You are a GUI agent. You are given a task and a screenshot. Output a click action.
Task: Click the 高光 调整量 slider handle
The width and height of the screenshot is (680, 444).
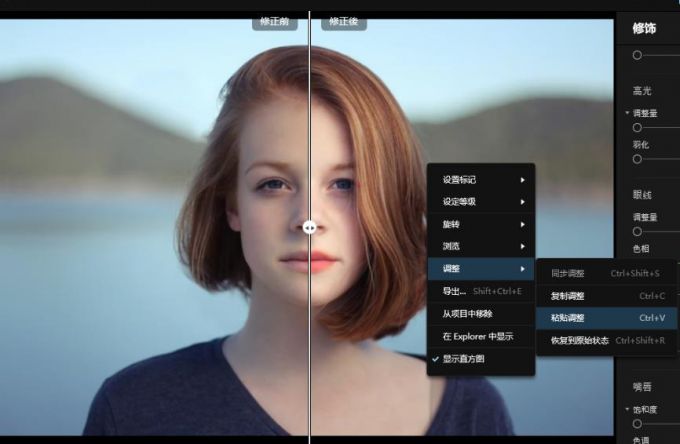click(637, 128)
